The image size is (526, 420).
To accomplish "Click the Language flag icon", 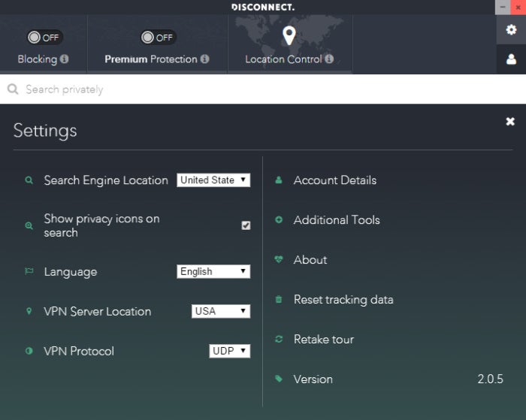I will [x=29, y=271].
